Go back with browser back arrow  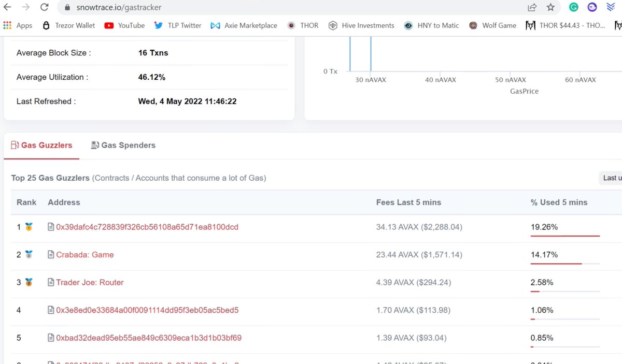pyautogui.click(x=7, y=8)
